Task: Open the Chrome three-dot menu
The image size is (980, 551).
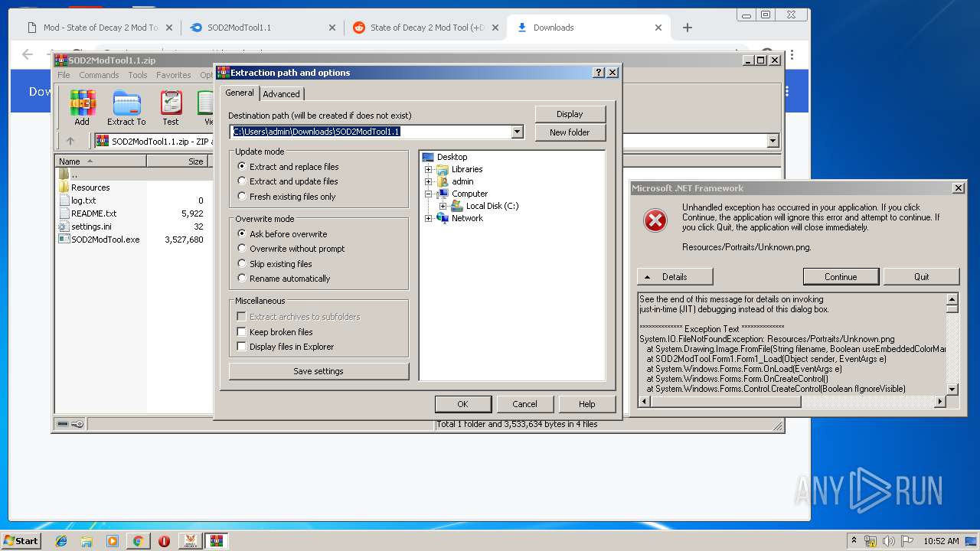Action: coord(792,54)
